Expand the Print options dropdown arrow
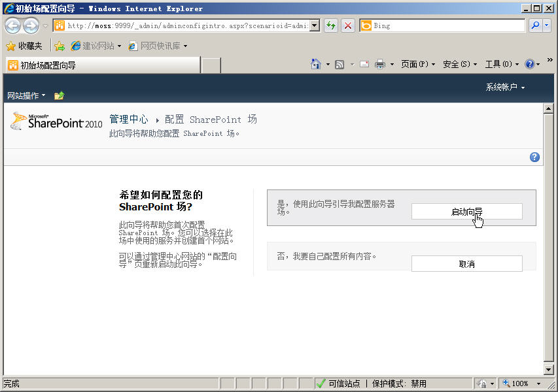The height and width of the screenshot is (392, 558). click(x=392, y=64)
